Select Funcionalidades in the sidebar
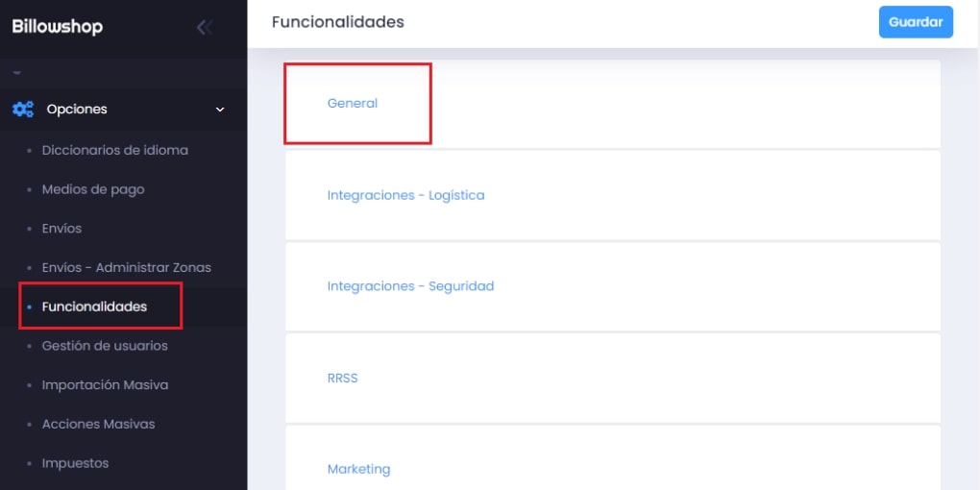980x490 pixels. tap(94, 306)
